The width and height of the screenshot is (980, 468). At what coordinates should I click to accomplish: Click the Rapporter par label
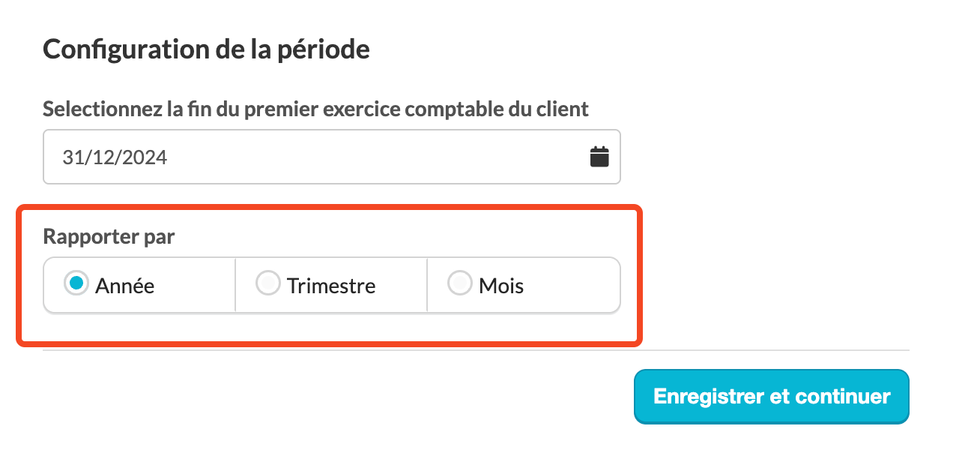click(109, 237)
